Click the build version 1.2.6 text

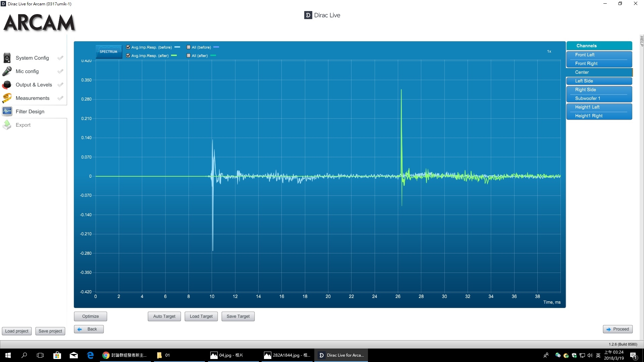623,344
